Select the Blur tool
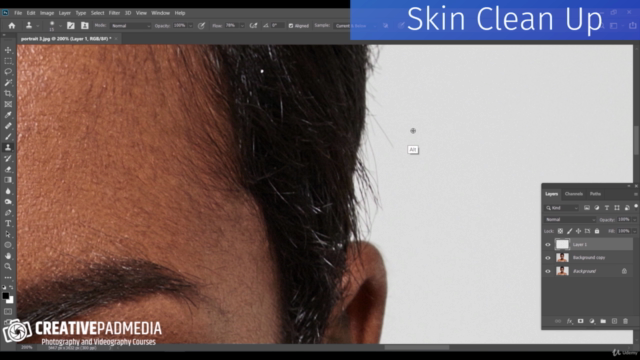The image size is (640, 360). click(x=8, y=191)
